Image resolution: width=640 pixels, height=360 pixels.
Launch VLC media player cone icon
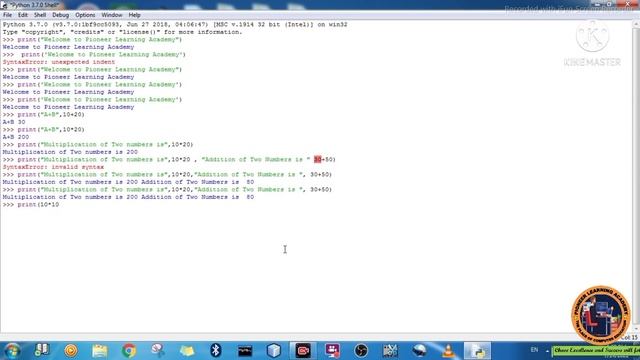pyautogui.click(x=448, y=351)
